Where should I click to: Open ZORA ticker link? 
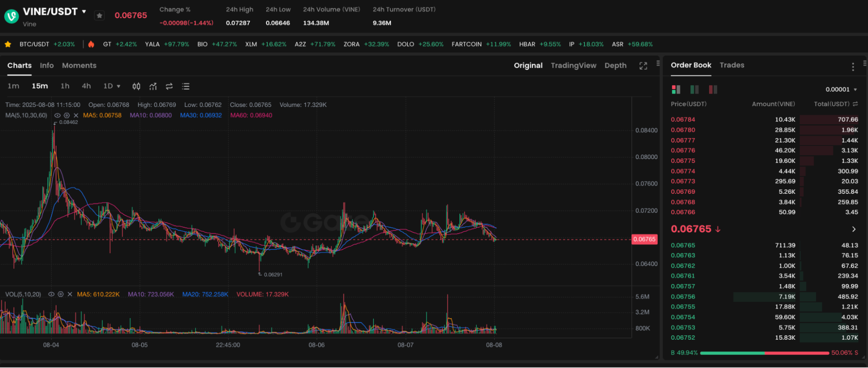(x=366, y=44)
